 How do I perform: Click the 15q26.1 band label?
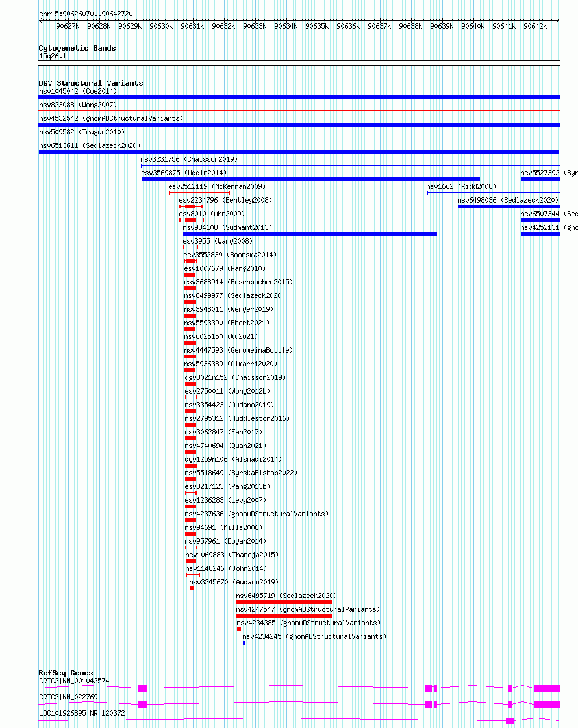pyautogui.click(x=53, y=56)
